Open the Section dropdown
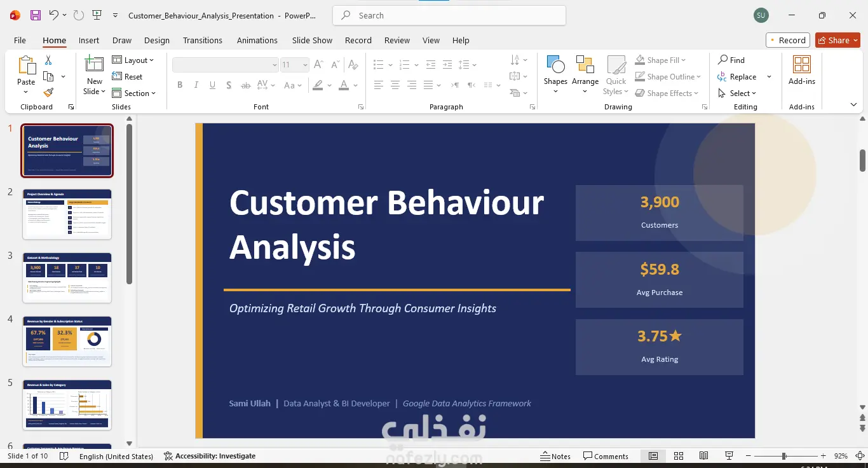Screen dimensions: 868x468 [134, 93]
